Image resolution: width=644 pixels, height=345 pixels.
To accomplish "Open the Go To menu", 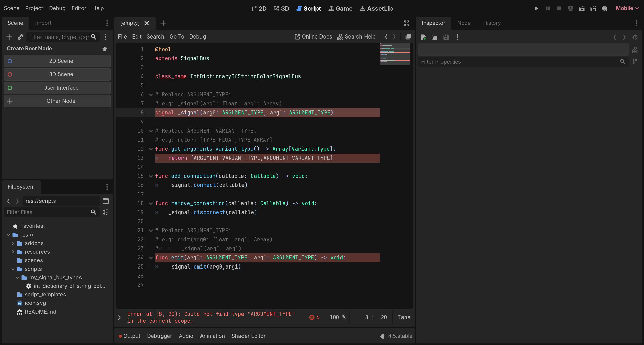I will coord(177,37).
